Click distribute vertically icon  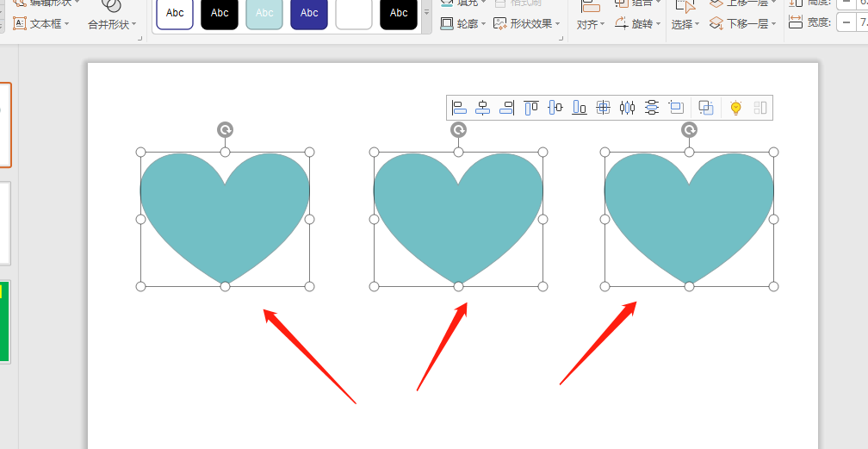[652, 108]
